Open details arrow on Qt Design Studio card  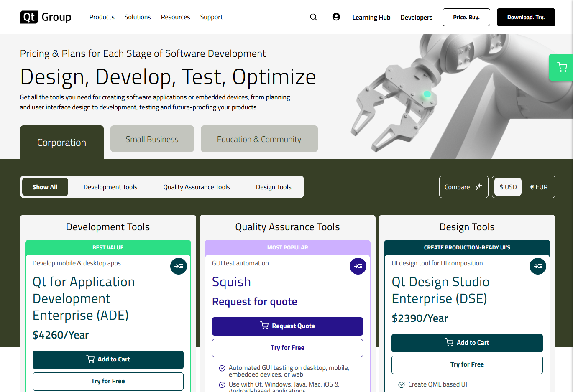click(538, 266)
